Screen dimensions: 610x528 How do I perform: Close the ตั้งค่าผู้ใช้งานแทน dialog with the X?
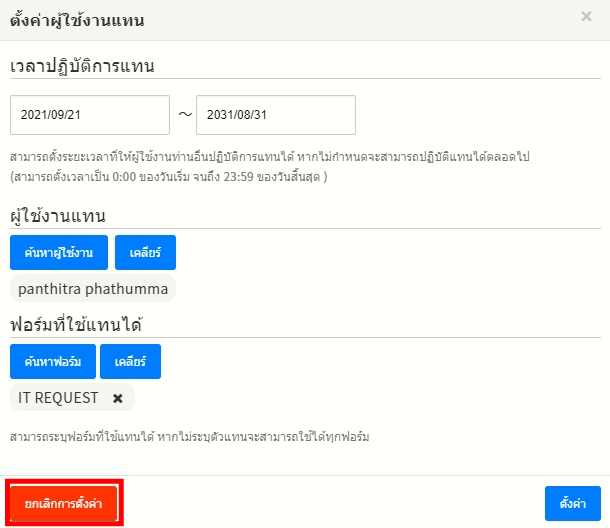[x=586, y=17]
